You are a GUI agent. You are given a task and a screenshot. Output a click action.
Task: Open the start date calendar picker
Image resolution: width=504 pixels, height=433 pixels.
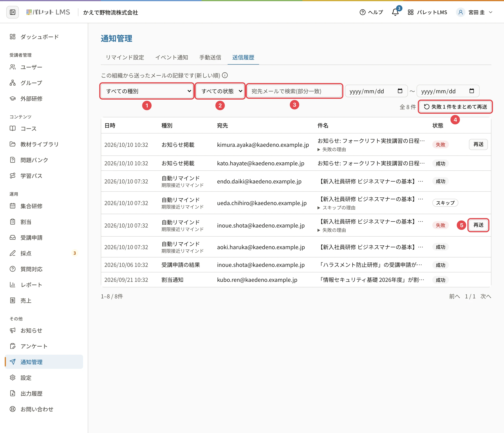pos(400,91)
